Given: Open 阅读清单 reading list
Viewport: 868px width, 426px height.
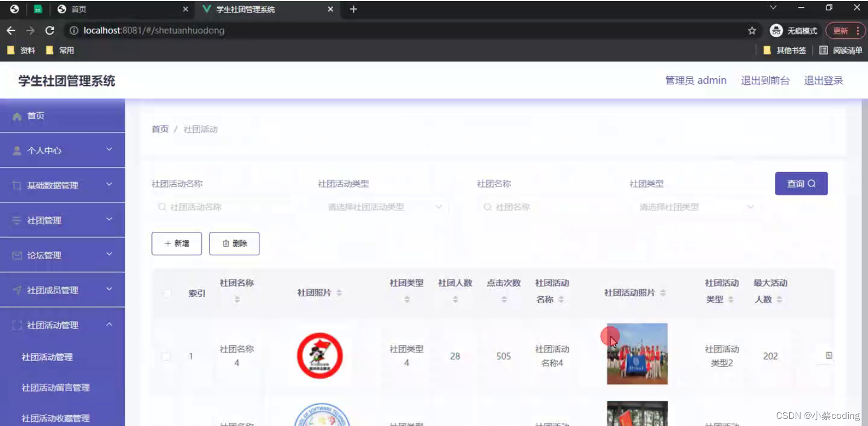Looking at the screenshot, I should (840, 50).
